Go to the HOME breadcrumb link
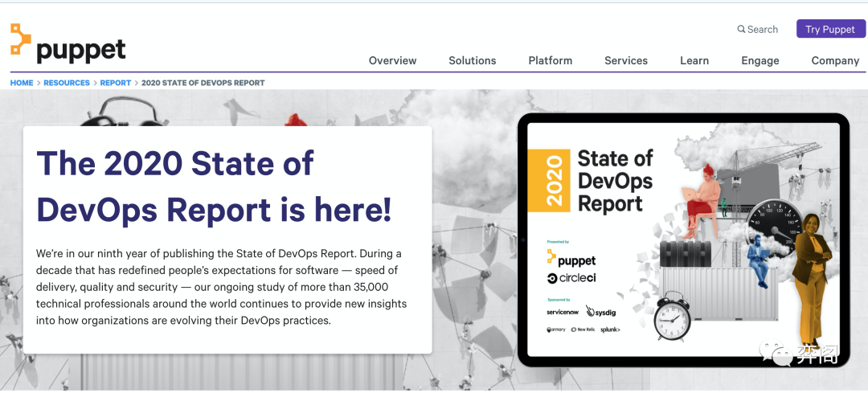Screen dimensions: 868x393 22,83
